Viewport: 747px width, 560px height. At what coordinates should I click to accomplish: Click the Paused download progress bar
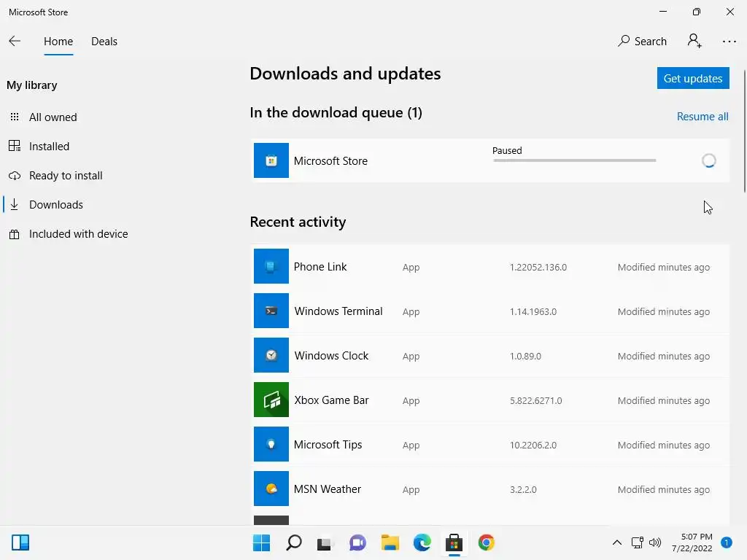pyautogui.click(x=575, y=160)
